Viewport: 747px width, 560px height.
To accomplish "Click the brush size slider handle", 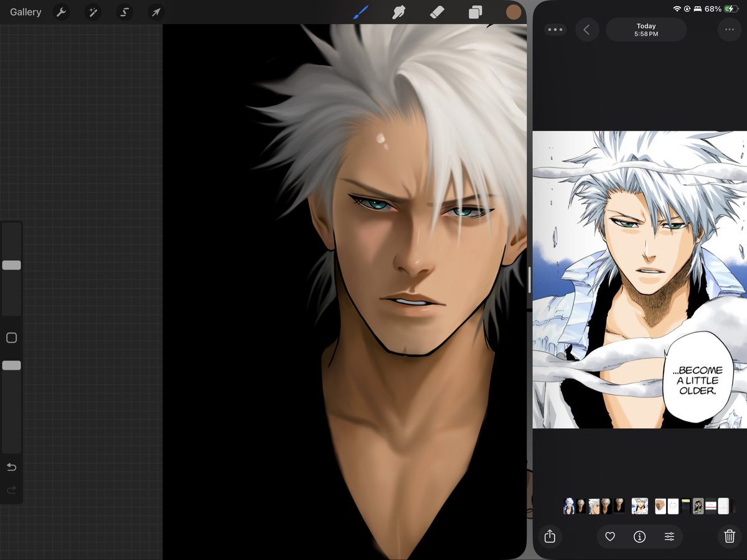I will (11, 265).
